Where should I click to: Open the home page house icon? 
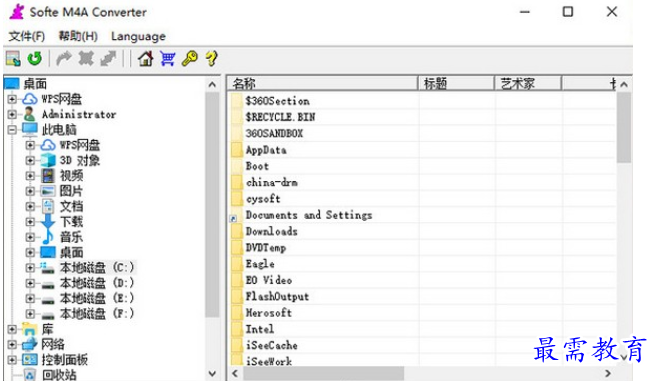(x=145, y=58)
